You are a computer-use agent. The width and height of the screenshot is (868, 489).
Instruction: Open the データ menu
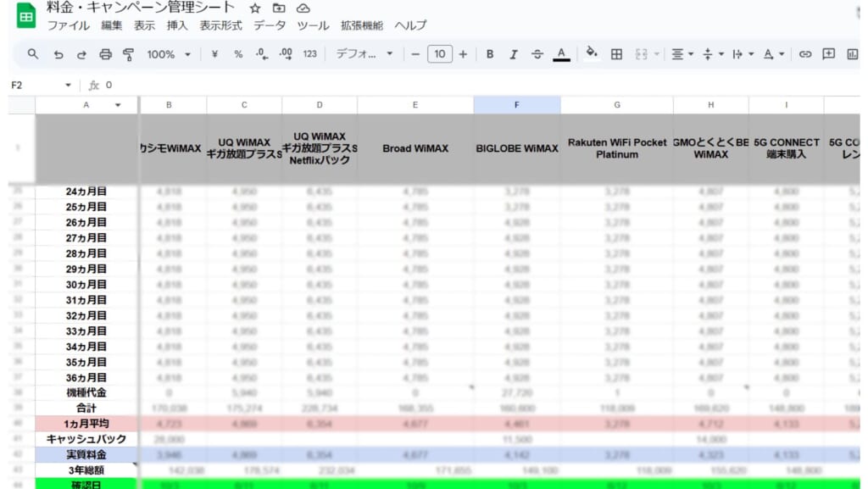click(270, 25)
